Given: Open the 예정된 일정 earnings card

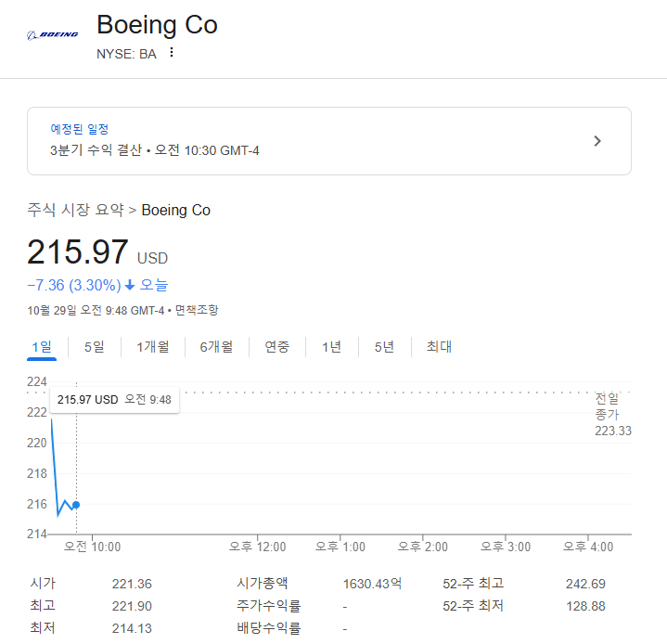Looking at the screenshot, I should pos(328,141).
